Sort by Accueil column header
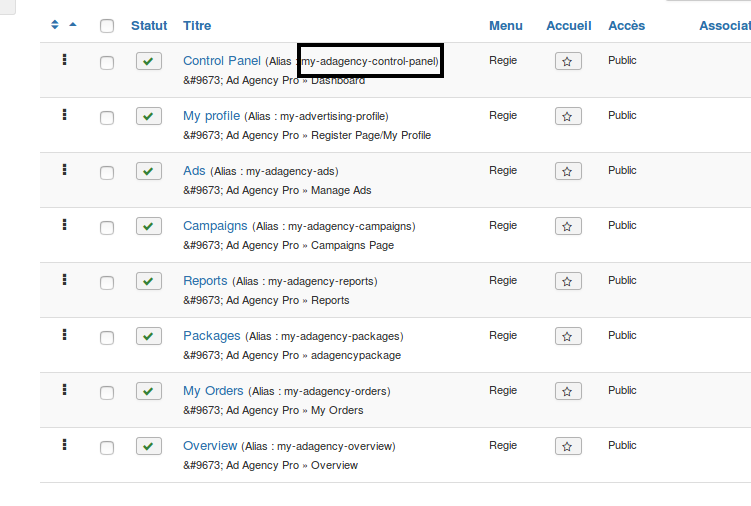 click(x=569, y=25)
